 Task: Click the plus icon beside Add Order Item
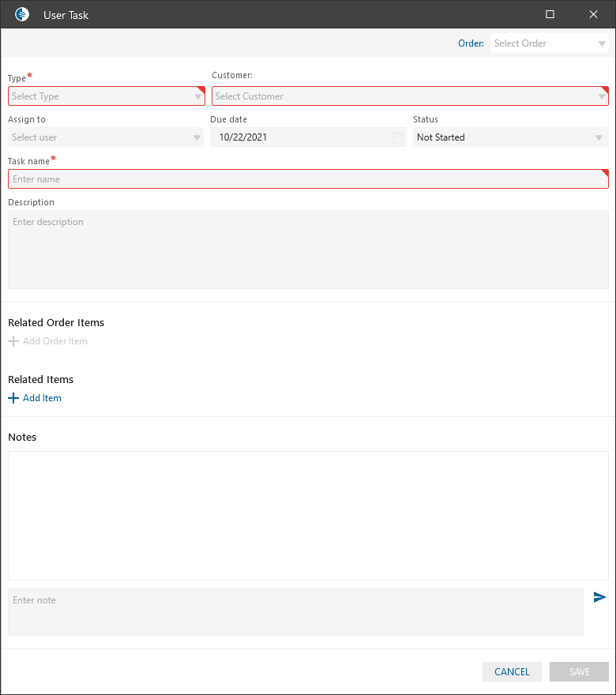pos(13,341)
